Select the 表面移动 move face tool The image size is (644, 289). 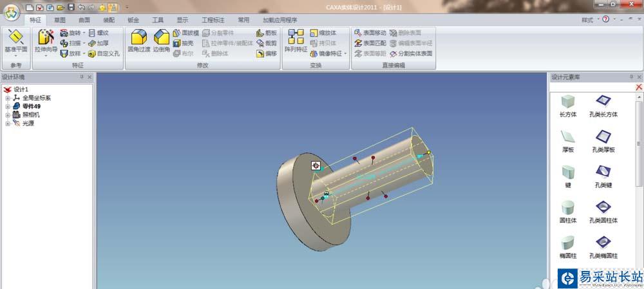point(370,33)
